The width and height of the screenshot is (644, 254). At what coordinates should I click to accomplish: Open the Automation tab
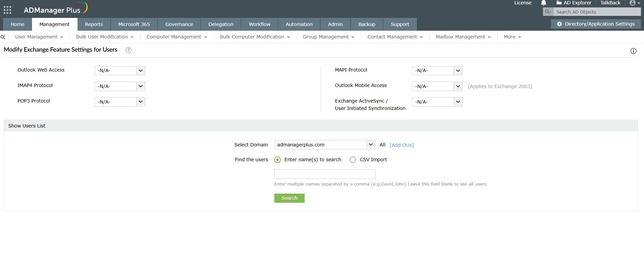click(299, 24)
